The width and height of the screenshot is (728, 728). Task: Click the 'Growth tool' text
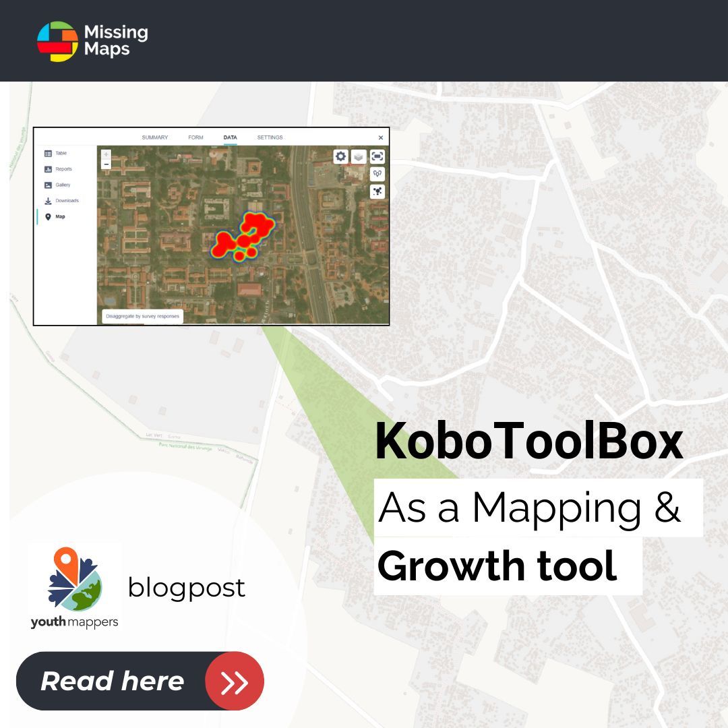point(497,566)
